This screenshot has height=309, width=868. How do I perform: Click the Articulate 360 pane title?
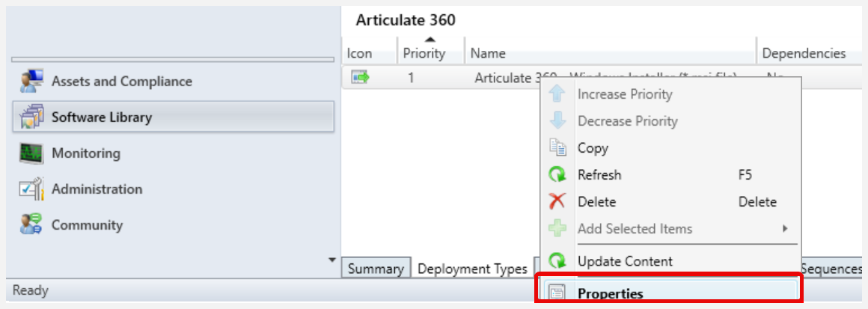(406, 20)
